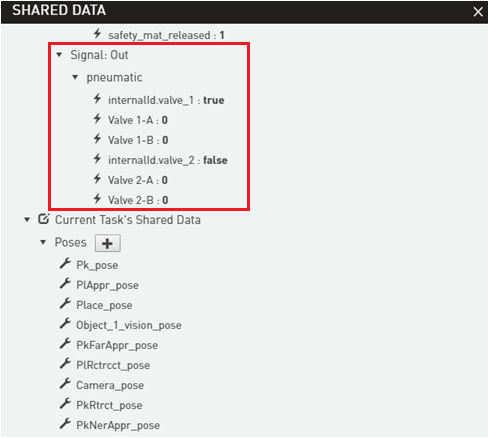Click the lightning icon beside Valve 2-A
The image size is (489, 438).
pos(97,178)
